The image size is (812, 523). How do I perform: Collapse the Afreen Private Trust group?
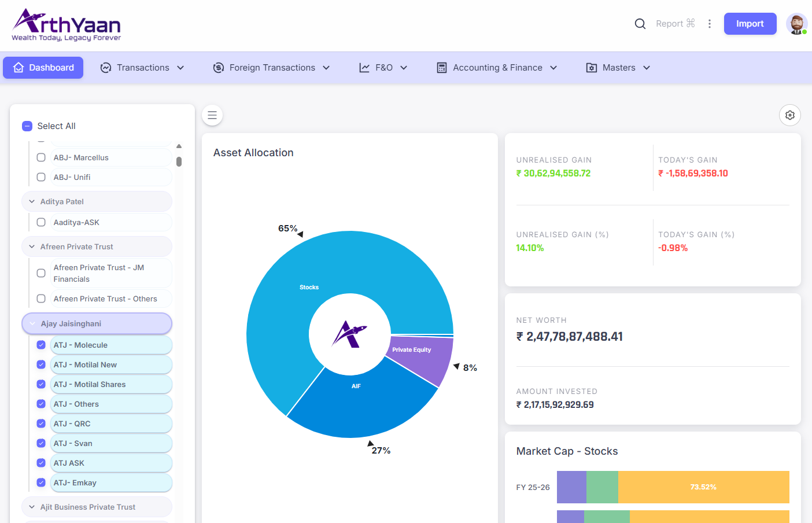coord(32,246)
